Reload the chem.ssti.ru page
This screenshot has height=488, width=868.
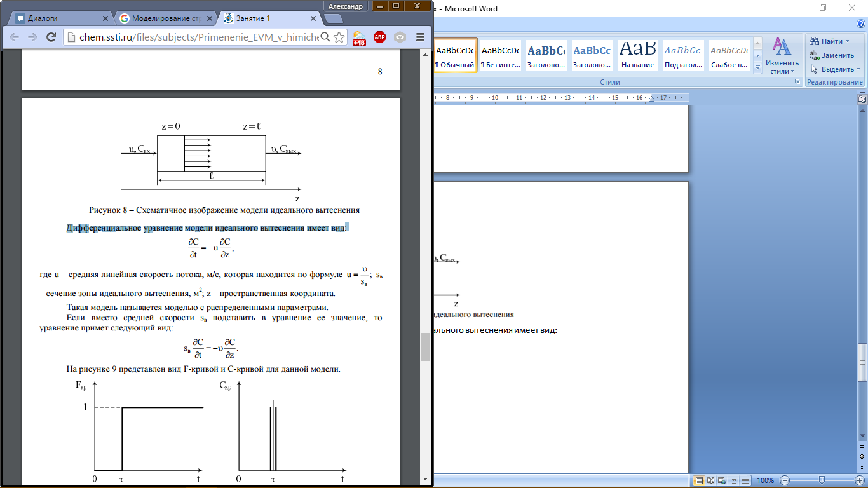pos(51,37)
